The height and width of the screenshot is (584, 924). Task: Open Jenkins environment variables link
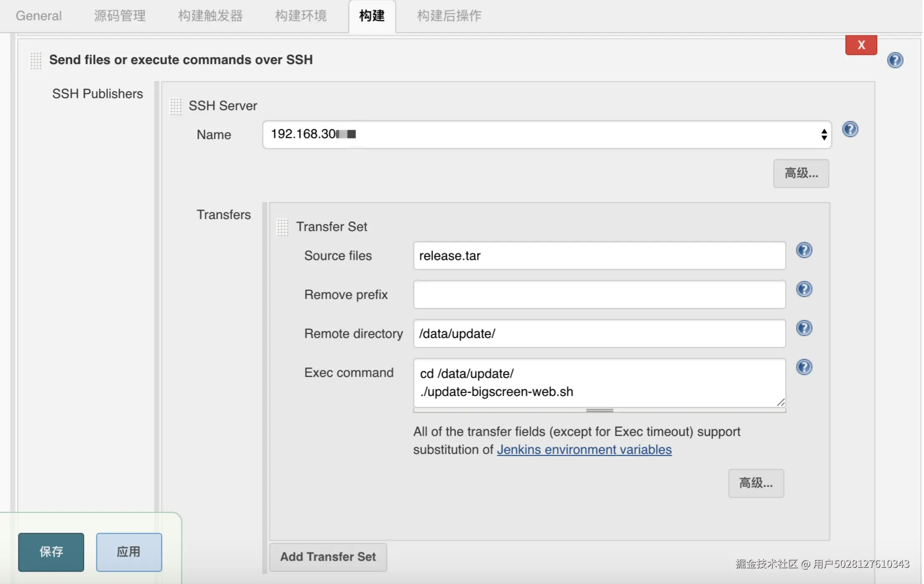click(584, 449)
